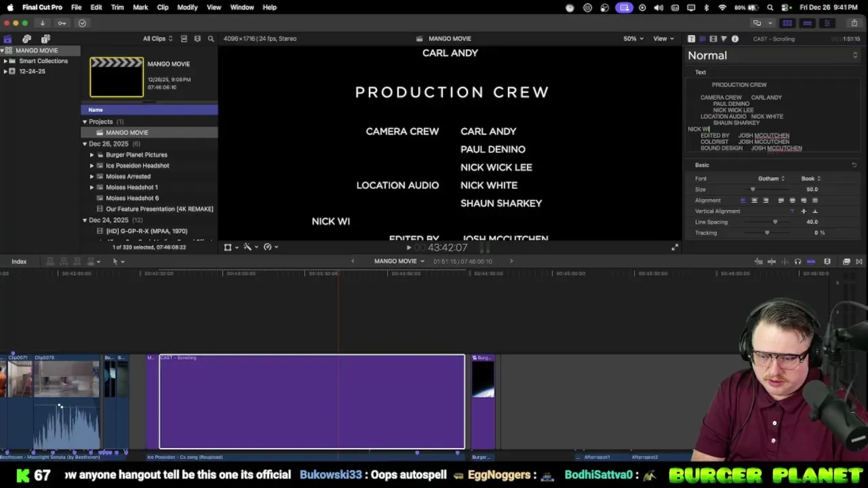Open the All Clips filter dropdown
The width and height of the screenshot is (868, 488).
(x=157, y=39)
